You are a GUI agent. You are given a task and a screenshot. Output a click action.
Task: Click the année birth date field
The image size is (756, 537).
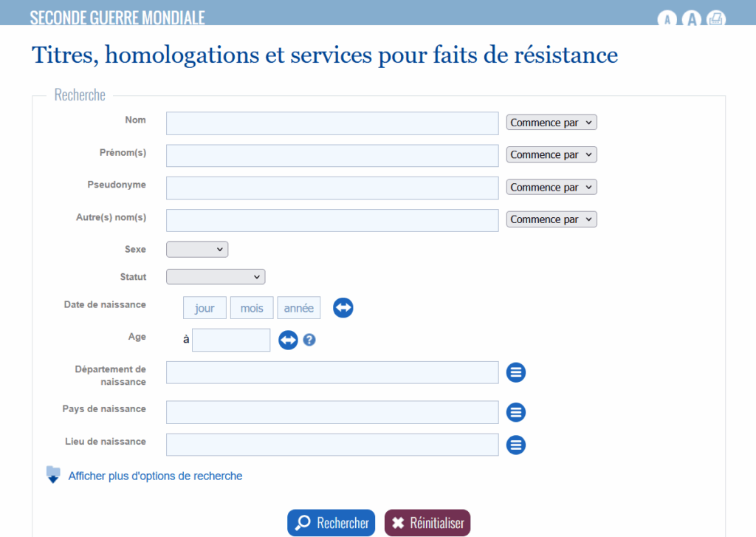click(298, 308)
